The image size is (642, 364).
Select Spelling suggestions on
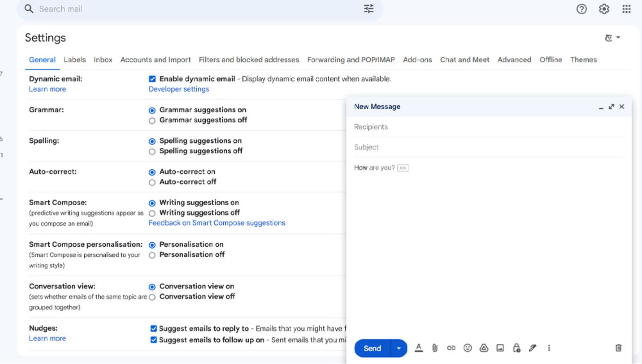pyautogui.click(x=152, y=141)
